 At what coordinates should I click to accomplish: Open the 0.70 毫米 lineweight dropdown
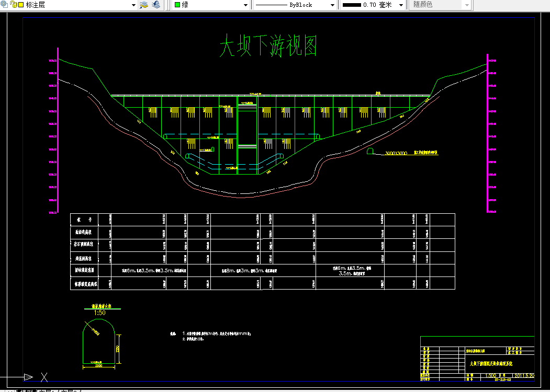click(x=401, y=5)
